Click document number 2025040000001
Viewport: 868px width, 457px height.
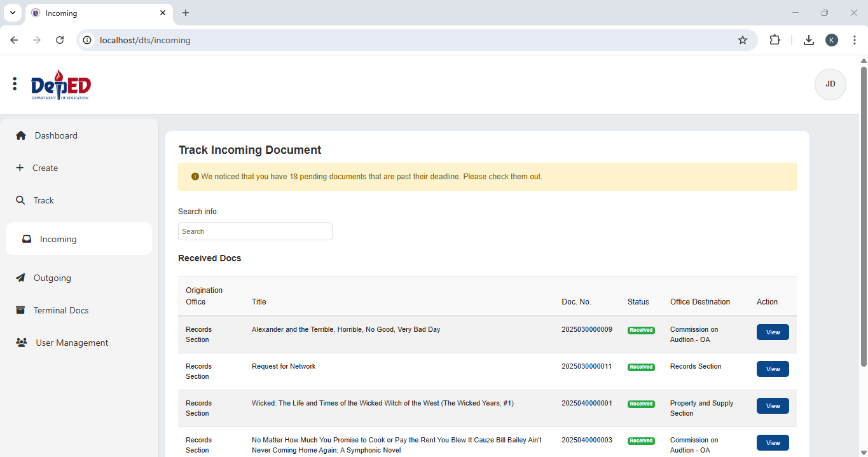pos(587,403)
